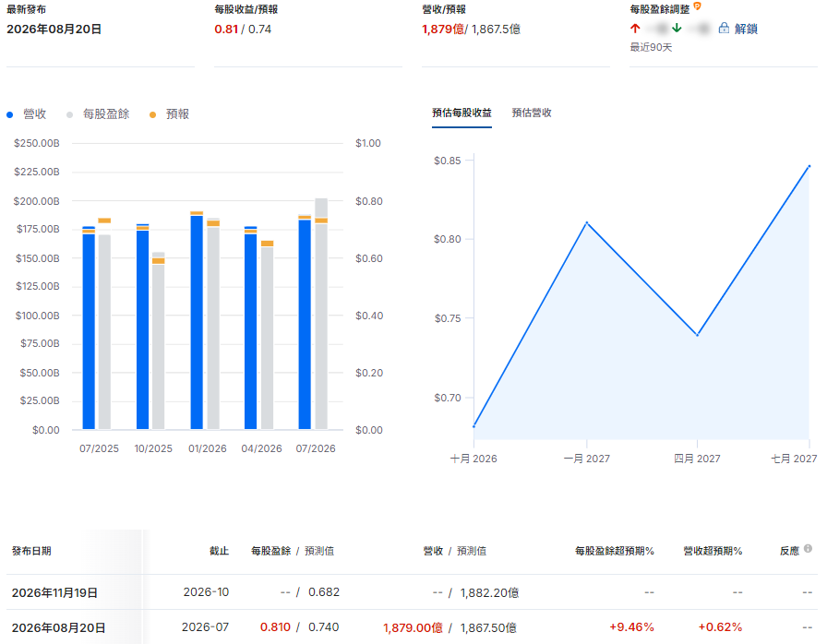
Task: Click the 發布日期 column header
Action: click(x=31, y=551)
